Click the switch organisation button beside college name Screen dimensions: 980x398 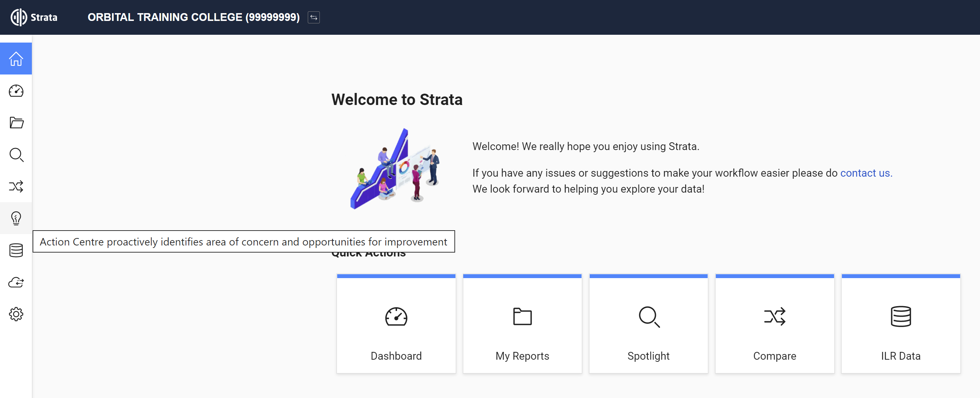(x=313, y=17)
